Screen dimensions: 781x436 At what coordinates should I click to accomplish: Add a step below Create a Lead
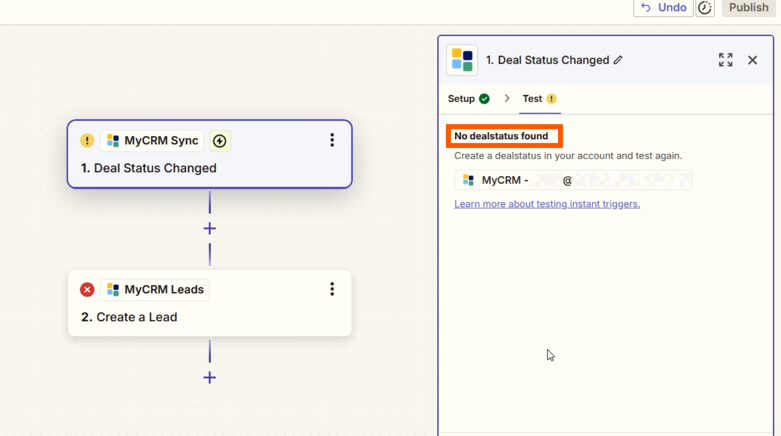point(210,378)
